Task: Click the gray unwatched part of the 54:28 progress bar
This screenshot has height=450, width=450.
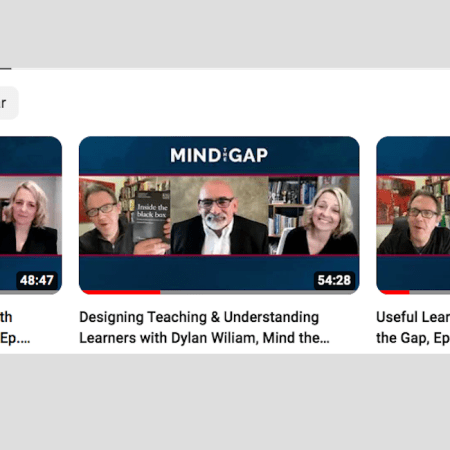Action: tap(258, 292)
